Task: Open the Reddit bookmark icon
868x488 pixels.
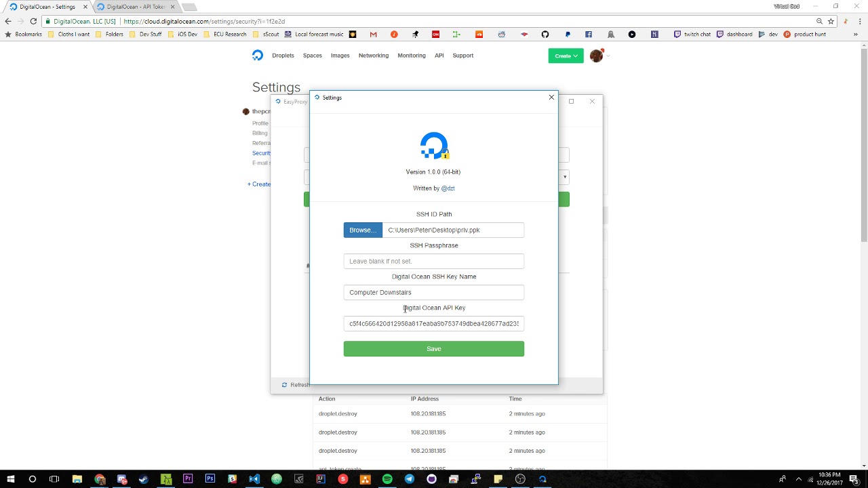Action: point(501,34)
